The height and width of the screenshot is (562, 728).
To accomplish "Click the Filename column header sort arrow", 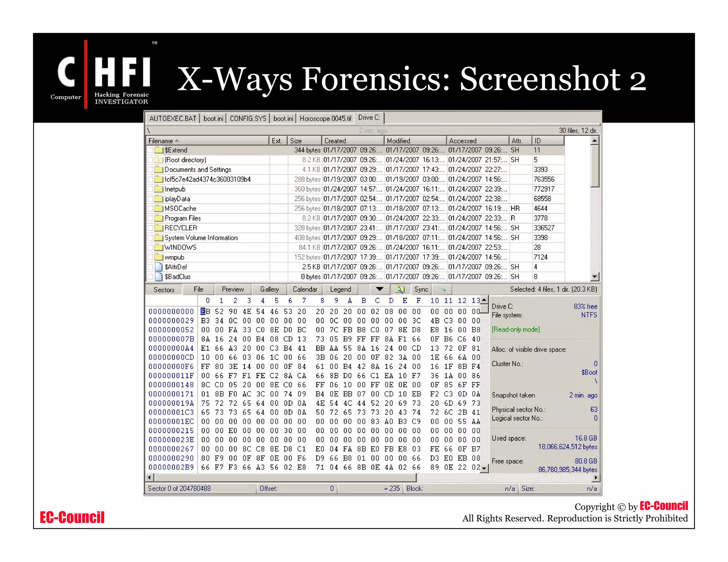I will click(177, 141).
